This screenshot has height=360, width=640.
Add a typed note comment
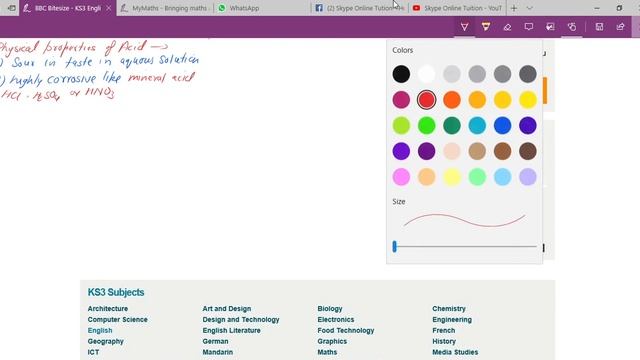point(529,27)
